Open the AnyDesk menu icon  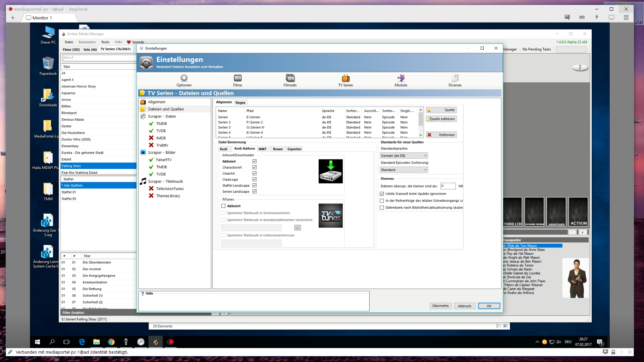pyautogui.click(x=626, y=17)
